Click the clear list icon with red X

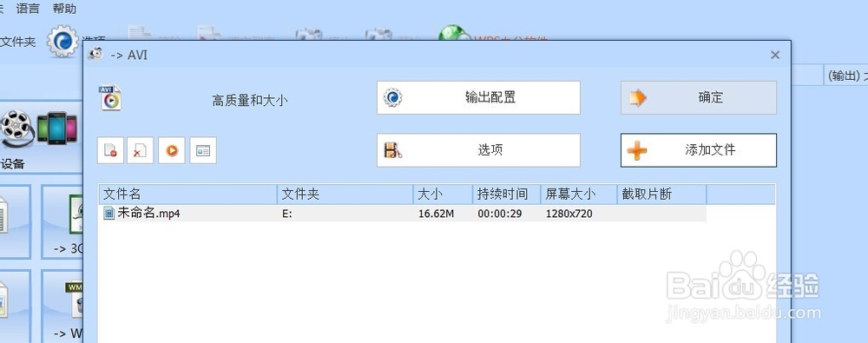tap(140, 150)
